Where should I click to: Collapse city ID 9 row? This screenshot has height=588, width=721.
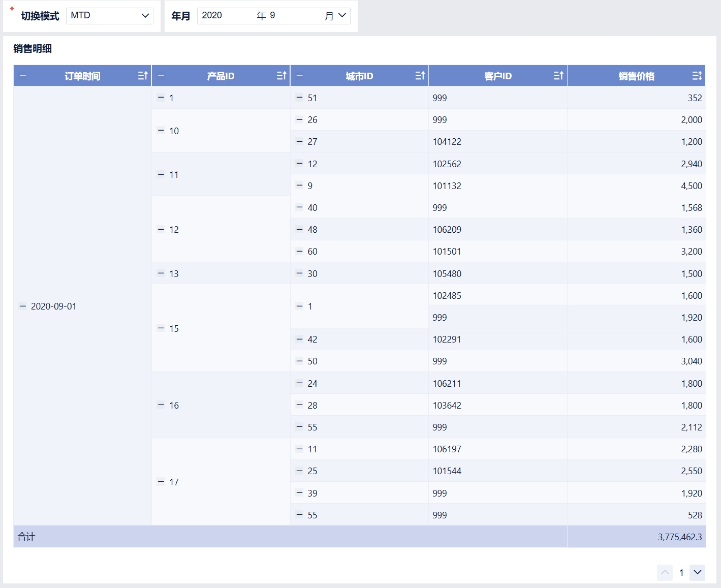(x=300, y=185)
